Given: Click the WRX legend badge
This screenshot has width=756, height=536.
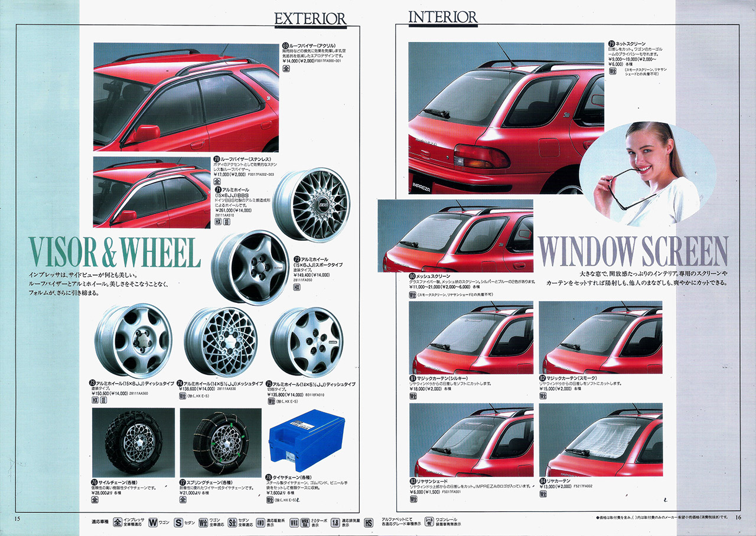Looking at the screenshot, I should [294, 522].
